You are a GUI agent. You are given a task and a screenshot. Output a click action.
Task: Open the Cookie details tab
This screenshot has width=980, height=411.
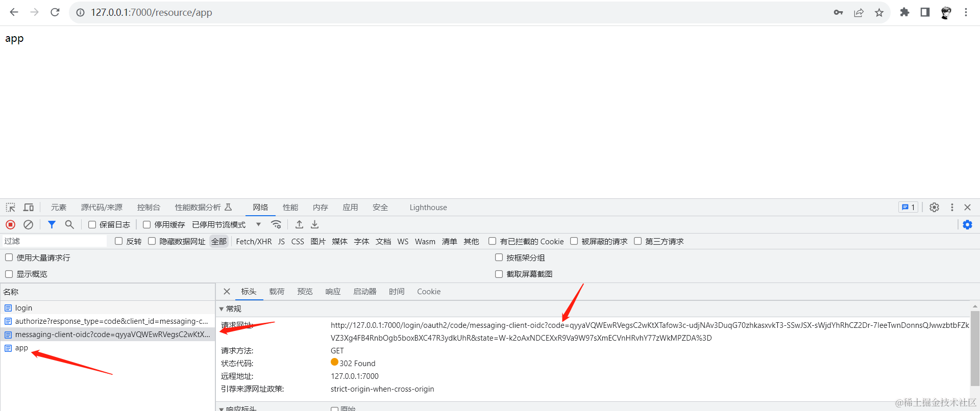point(429,291)
